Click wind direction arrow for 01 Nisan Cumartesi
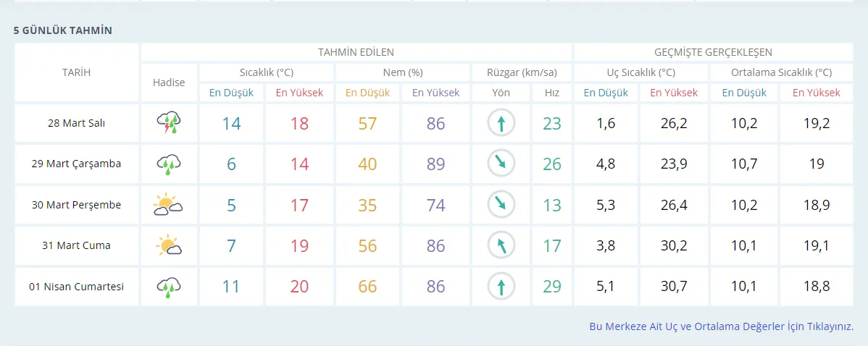The width and height of the screenshot is (868, 346). [x=501, y=287]
